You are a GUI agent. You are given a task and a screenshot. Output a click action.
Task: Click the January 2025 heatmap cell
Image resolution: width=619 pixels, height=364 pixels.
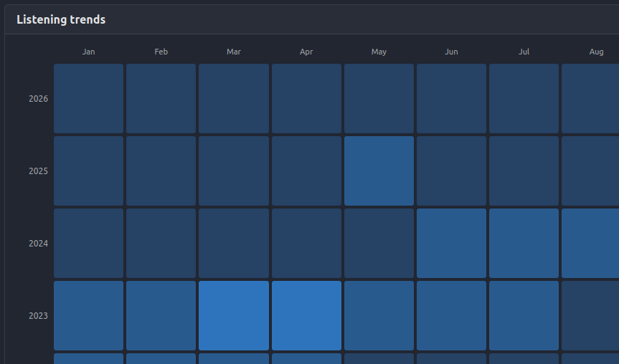tap(88, 171)
